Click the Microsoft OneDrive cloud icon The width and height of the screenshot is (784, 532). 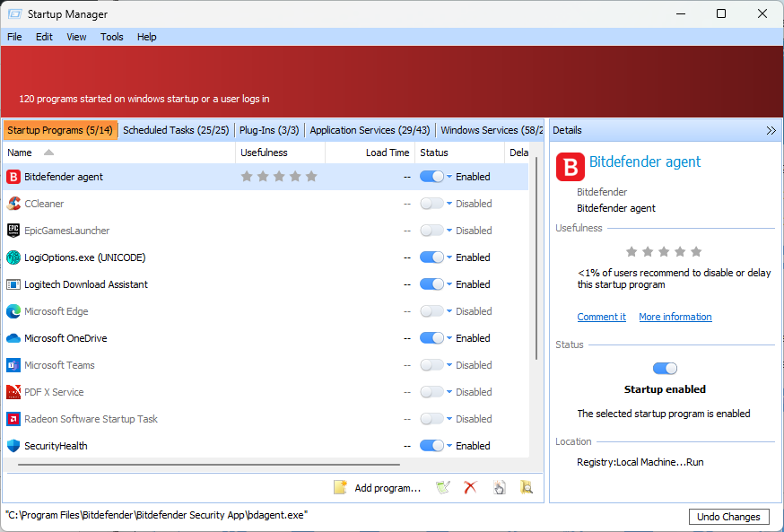[x=13, y=338]
